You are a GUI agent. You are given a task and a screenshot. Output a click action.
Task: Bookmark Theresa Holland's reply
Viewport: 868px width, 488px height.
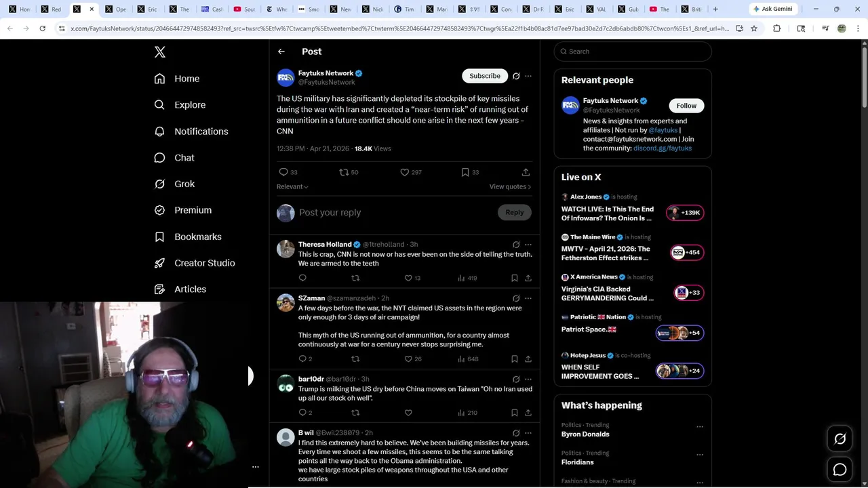click(x=515, y=278)
